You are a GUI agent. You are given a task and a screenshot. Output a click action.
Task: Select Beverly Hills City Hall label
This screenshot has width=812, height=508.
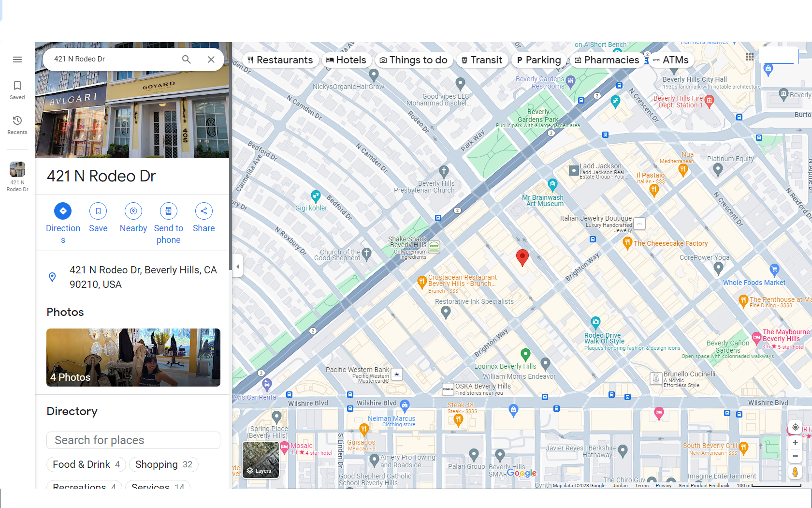tap(695, 79)
